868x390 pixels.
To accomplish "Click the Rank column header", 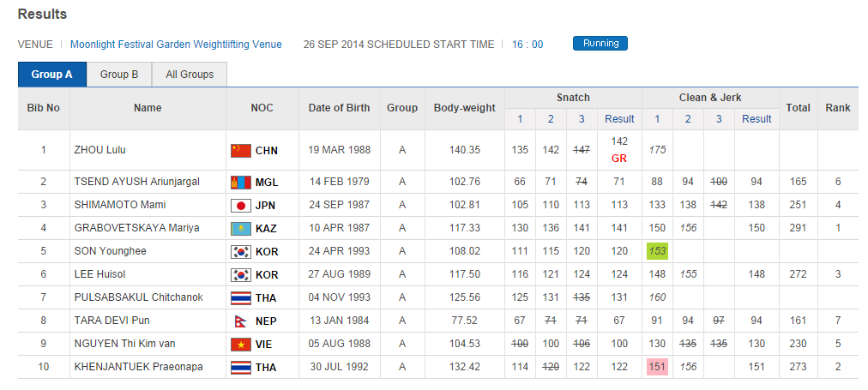I will pos(837,108).
